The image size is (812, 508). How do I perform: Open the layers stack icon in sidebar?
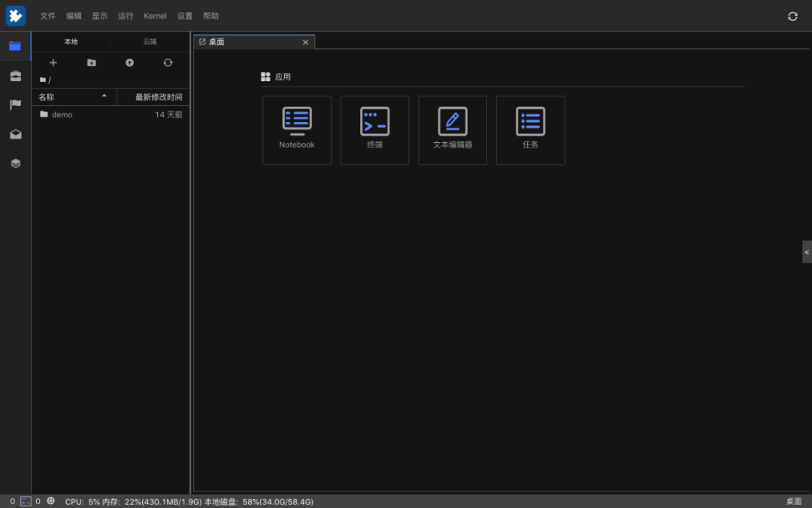(x=16, y=163)
